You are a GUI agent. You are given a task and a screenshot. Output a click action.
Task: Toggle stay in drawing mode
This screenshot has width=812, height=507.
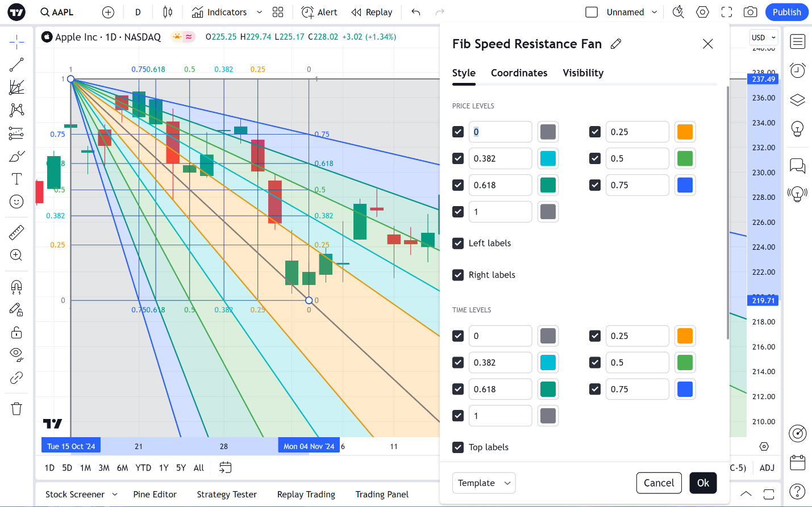[x=16, y=309]
